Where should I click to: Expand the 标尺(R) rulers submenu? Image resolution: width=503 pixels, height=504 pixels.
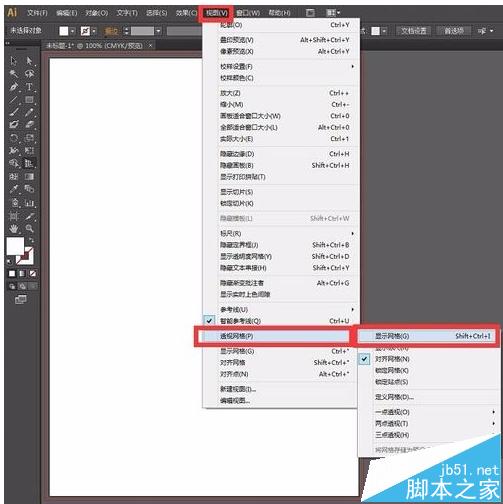coord(281,234)
